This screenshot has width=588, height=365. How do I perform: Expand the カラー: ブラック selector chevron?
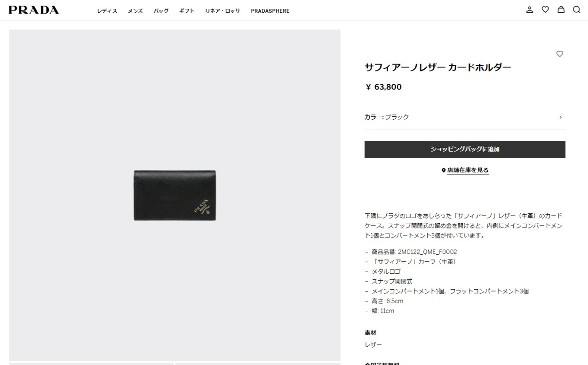coord(560,117)
